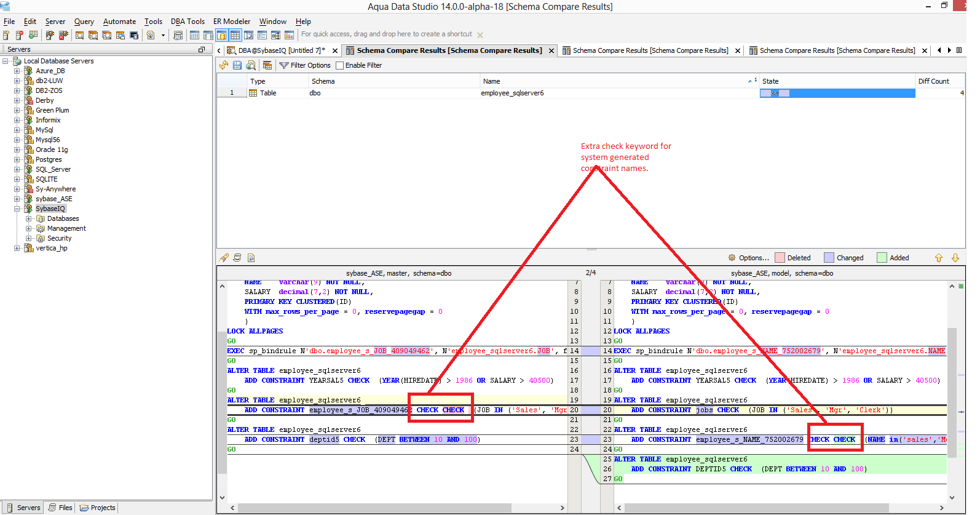
Task: Click the save results disk icon
Action: tap(237, 65)
